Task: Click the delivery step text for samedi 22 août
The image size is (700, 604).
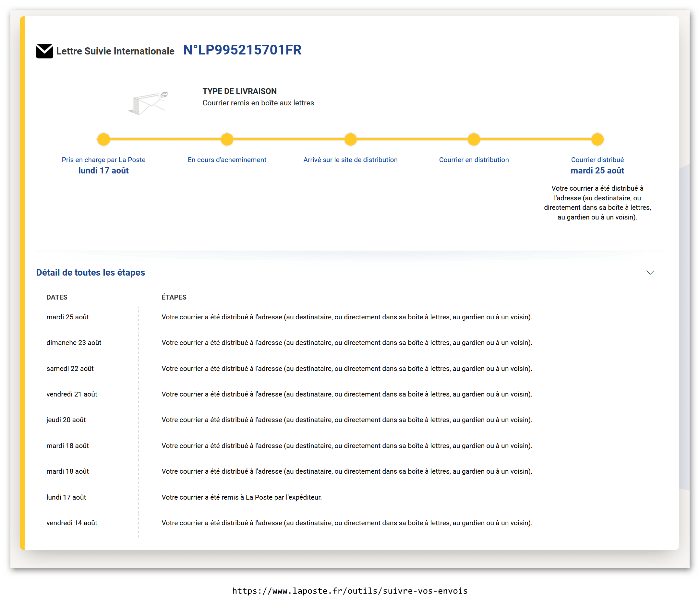Action: (x=347, y=369)
